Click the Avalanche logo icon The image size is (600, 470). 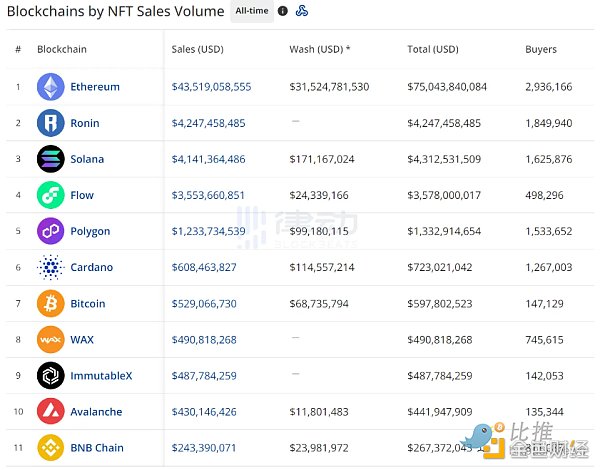point(50,411)
